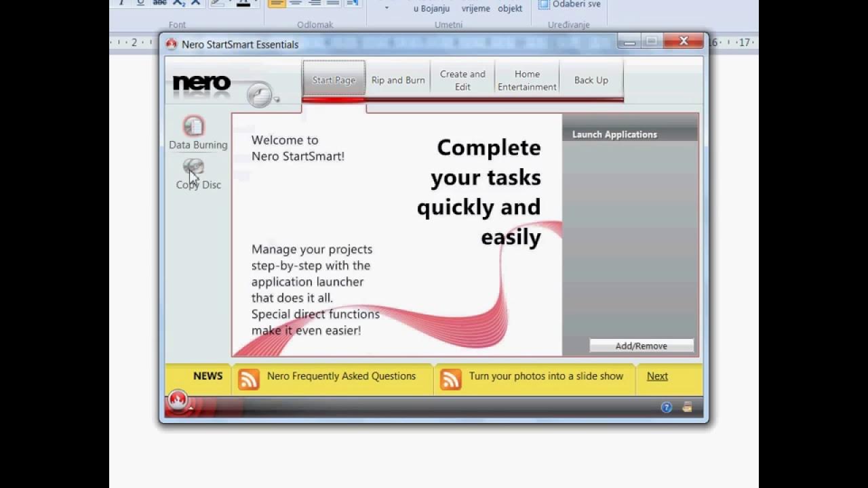Launch the Copy Disc shortcut icon
The width and height of the screenshot is (868, 488).
coord(194,167)
